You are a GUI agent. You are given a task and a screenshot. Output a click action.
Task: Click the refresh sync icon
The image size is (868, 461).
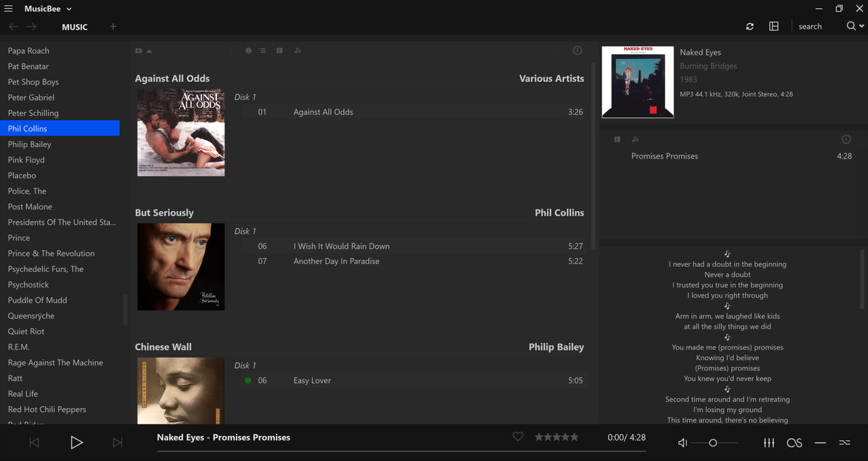(x=749, y=26)
